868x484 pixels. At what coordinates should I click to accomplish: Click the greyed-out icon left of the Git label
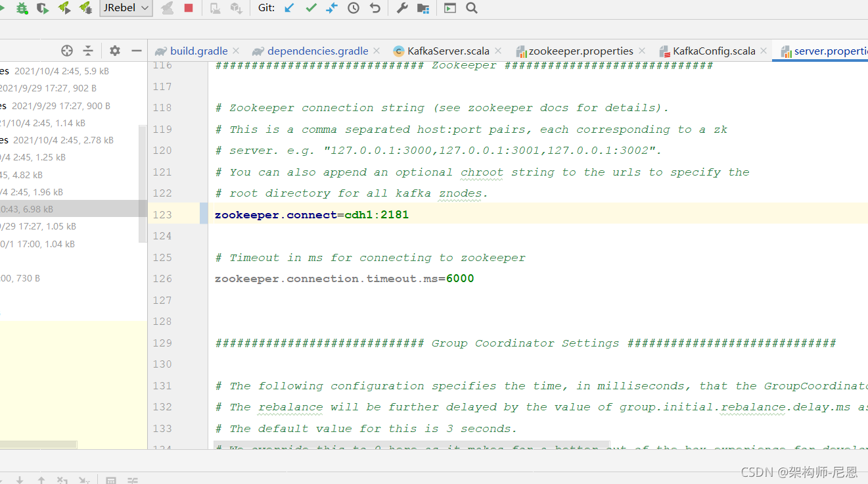[x=236, y=8]
